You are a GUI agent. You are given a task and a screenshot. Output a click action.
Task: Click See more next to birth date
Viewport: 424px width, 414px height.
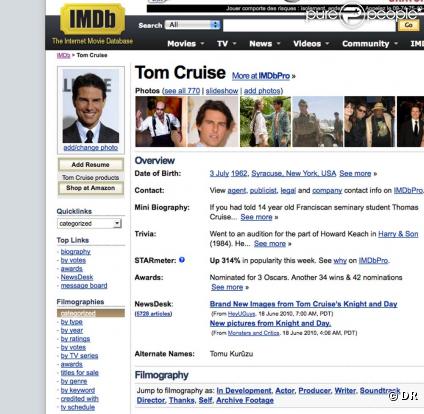tap(355, 173)
